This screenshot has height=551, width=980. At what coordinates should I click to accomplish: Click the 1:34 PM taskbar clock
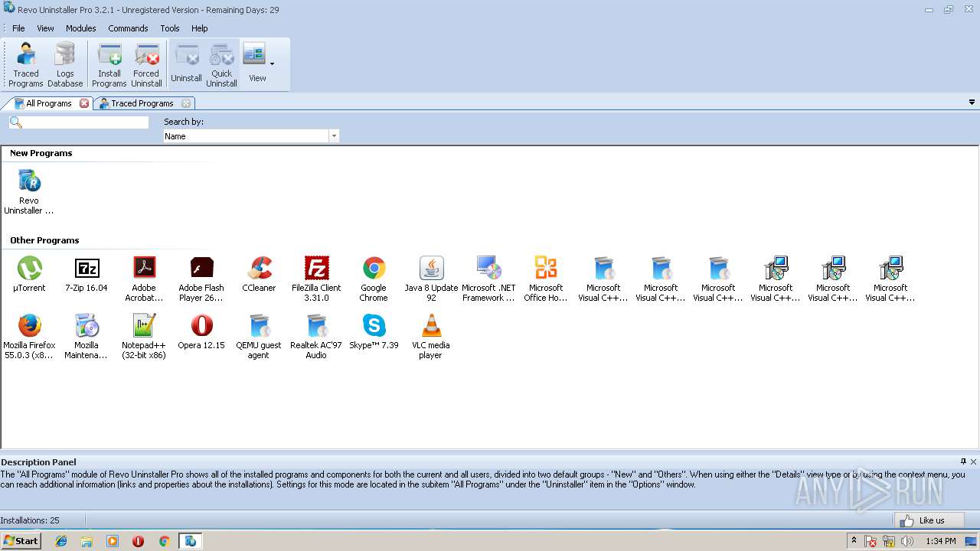941,541
